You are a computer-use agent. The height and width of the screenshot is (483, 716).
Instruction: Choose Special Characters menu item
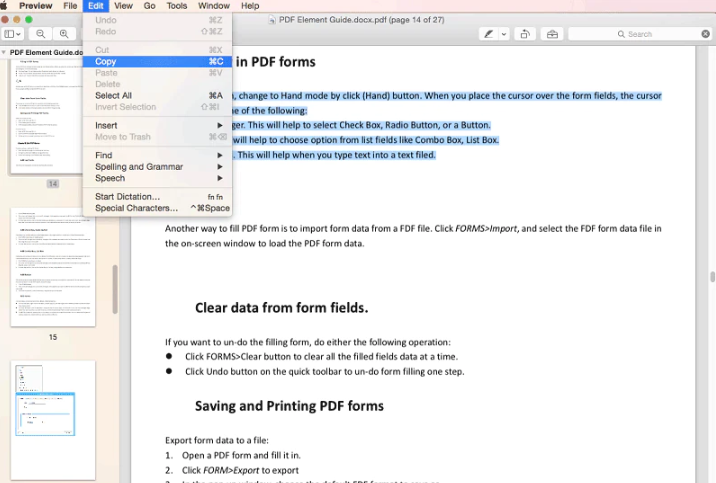pos(158,208)
